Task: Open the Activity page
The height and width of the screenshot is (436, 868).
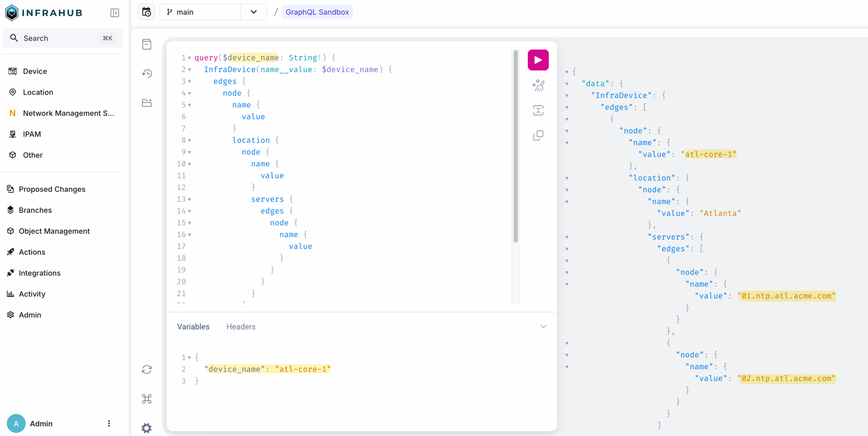Action: tap(62, 294)
